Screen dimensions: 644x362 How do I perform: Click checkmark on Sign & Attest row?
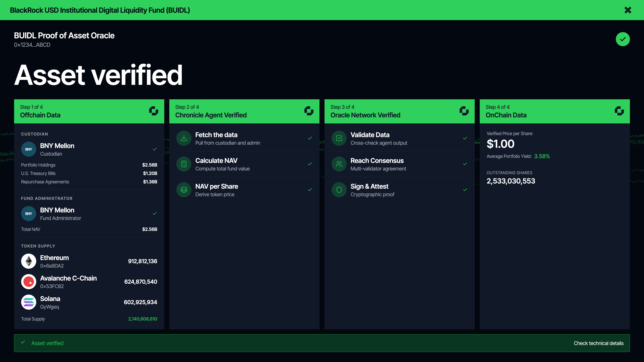pos(465,190)
